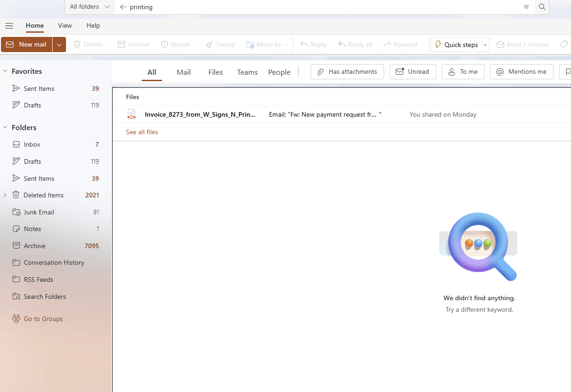This screenshot has height=392, width=571.
Task: Open Search Folders
Action: point(55,297)
